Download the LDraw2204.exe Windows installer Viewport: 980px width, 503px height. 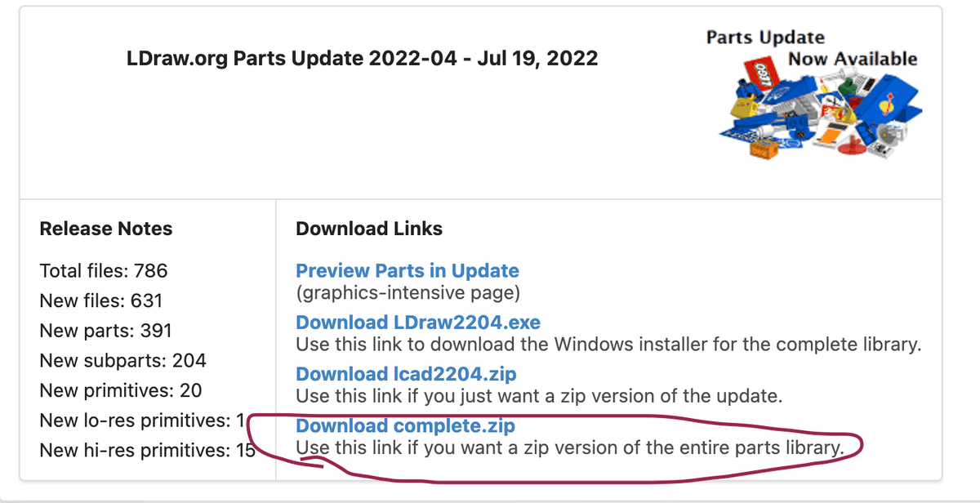417,323
